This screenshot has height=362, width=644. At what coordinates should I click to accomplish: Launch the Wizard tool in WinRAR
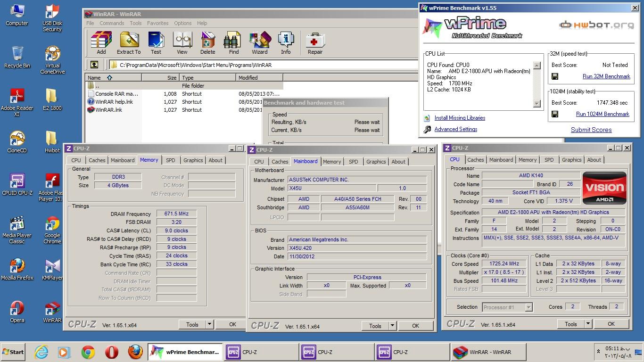pyautogui.click(x=259, y=43)
